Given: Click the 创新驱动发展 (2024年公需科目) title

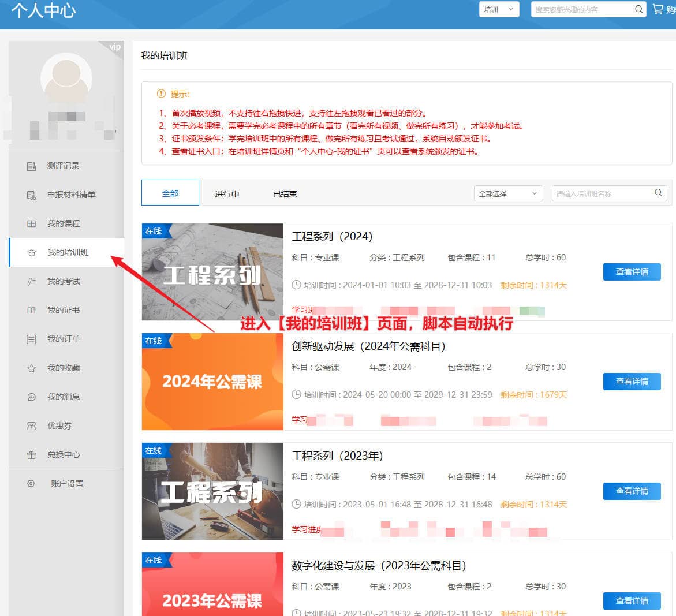Looking at the screenshot, I should [368, 346].
